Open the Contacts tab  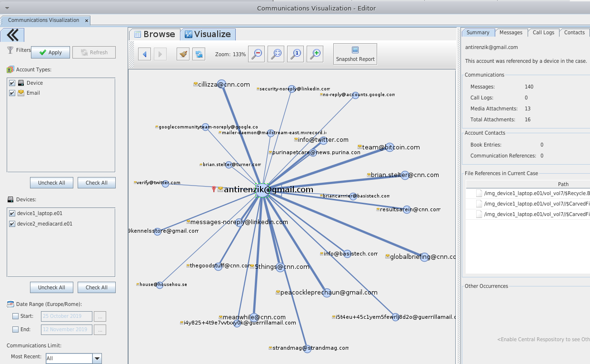574,32
